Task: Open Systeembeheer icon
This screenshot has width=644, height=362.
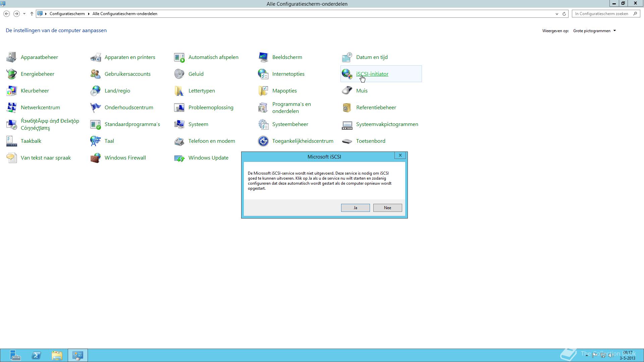Action: click(263, 124)
